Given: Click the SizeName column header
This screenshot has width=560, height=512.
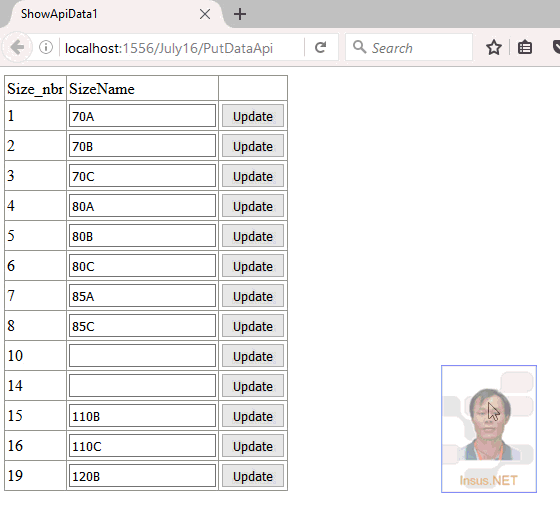Looking at the screenshot, I should click(142, 88).
